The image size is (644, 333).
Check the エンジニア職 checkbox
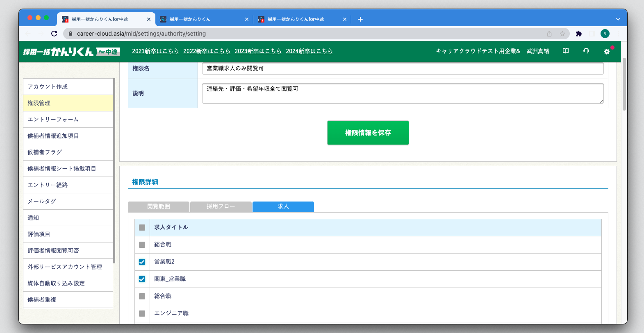[x=142, y=314]
